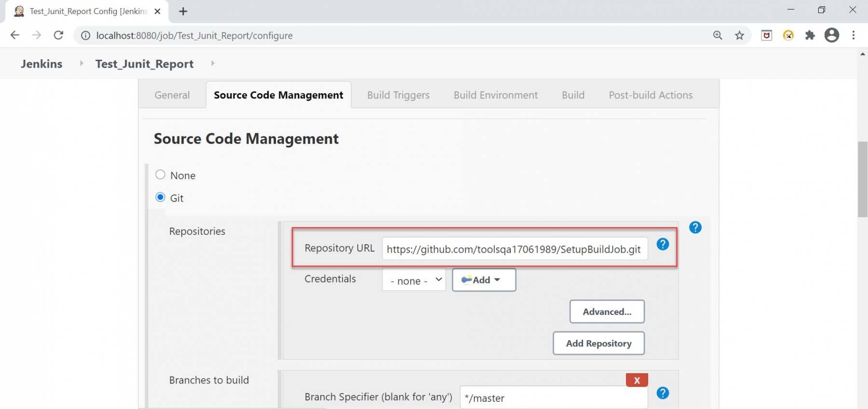Expand the Add credentials dropdown

pos(484,280)
